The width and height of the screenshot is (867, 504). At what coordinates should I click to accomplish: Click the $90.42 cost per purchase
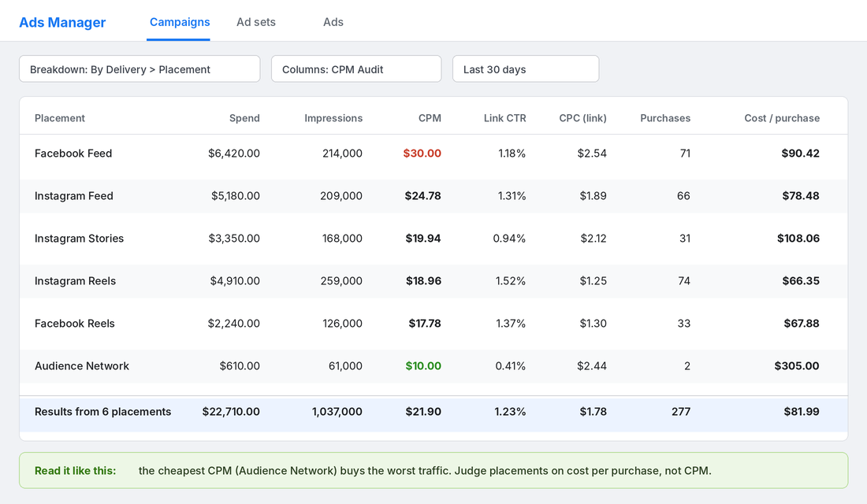click(801, 154)
